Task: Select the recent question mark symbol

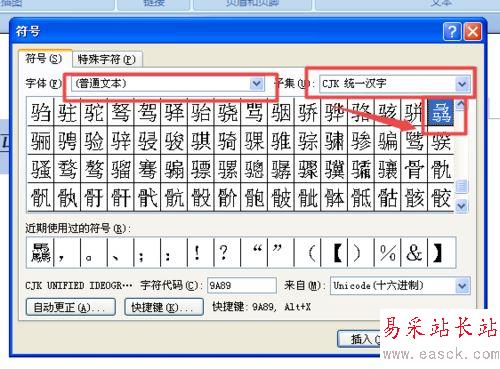Action: [227, 252]
